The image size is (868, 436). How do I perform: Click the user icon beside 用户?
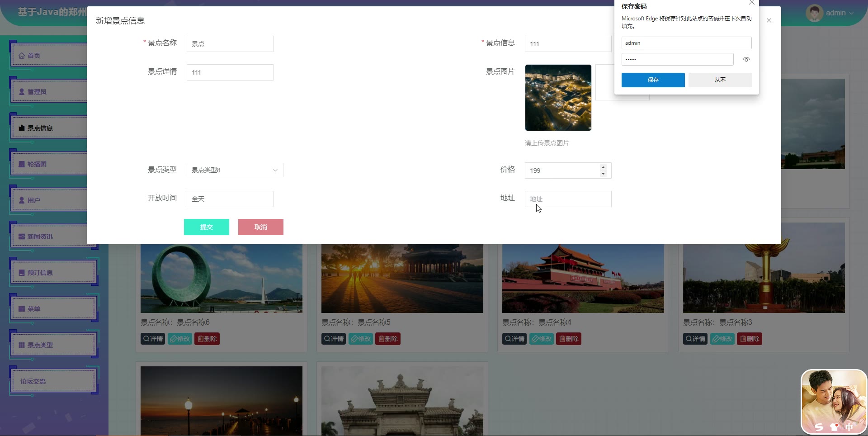click(22, 200)
